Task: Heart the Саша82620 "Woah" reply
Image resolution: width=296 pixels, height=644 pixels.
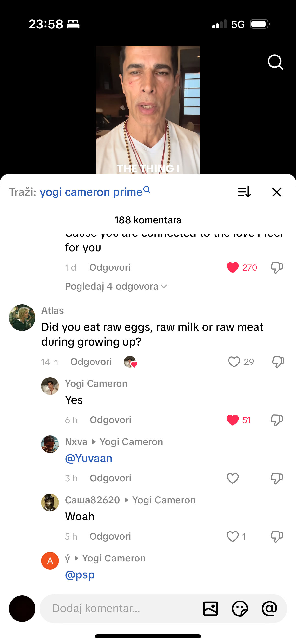Action: coord(232,536)
